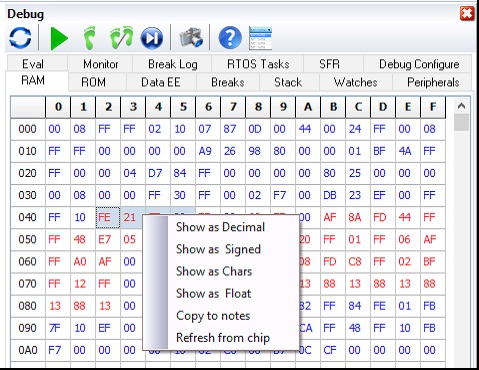This screenshot has height=370, width=479.
Task: Click column header A
Action: click(308, 107)
